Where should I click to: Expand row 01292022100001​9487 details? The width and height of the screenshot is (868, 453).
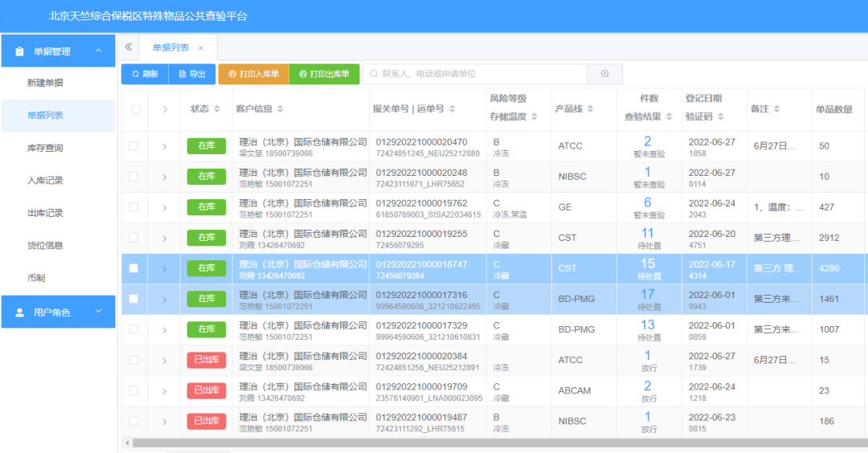[165, 422]
